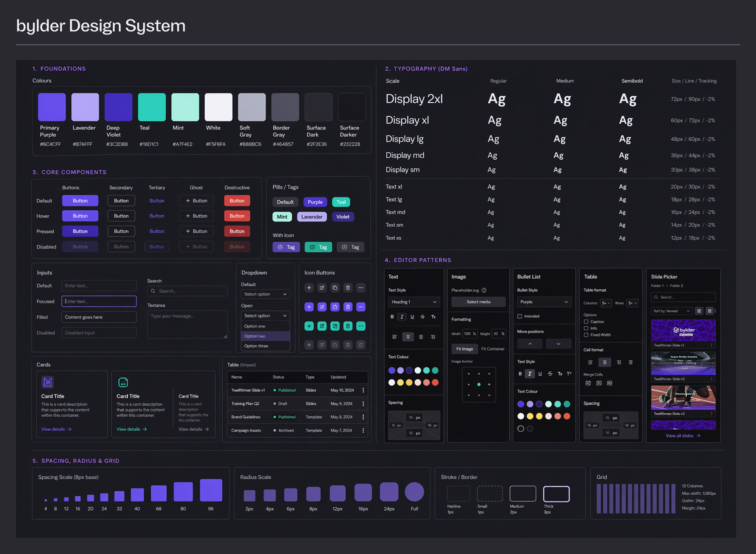Select center align in Table Cell format
756x554 pixels.
tap(605, 362)
